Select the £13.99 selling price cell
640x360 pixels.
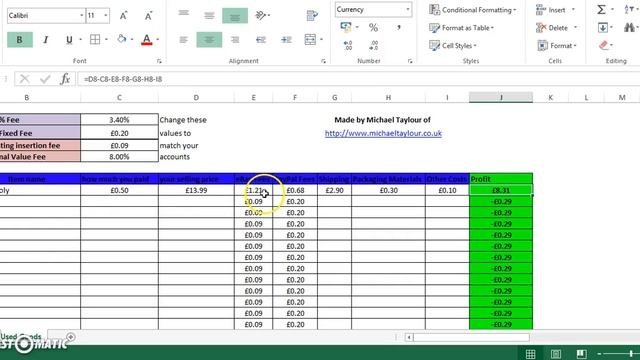pos(196,190)
